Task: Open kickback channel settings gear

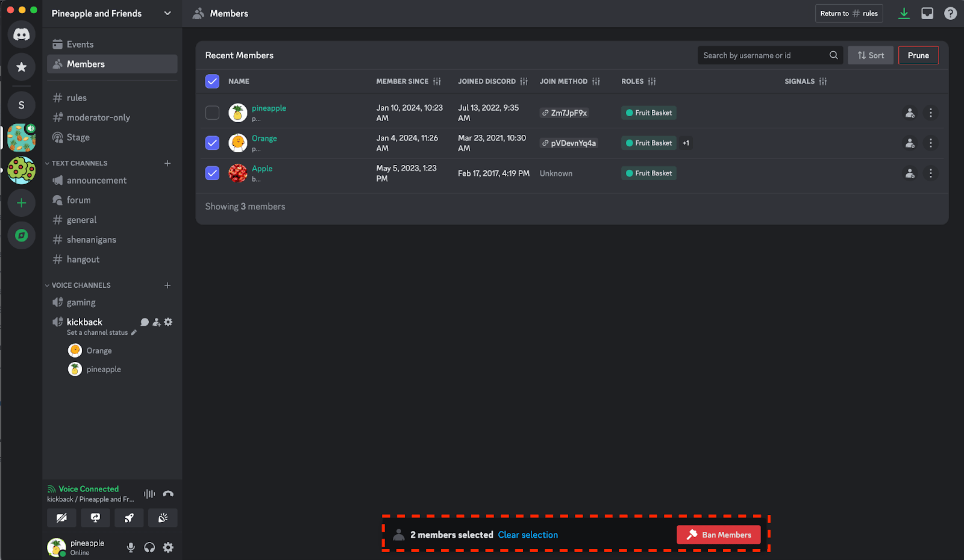Action: click(168, 322)
